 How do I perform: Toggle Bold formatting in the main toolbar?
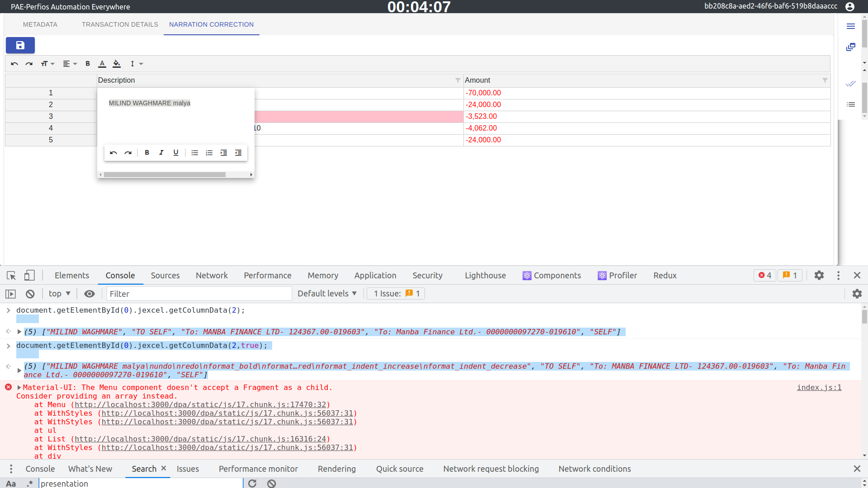coord(88,64)
